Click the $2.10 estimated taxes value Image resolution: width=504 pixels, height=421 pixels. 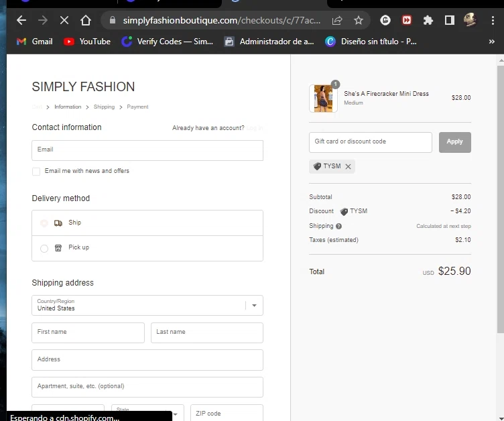[463, 240]
